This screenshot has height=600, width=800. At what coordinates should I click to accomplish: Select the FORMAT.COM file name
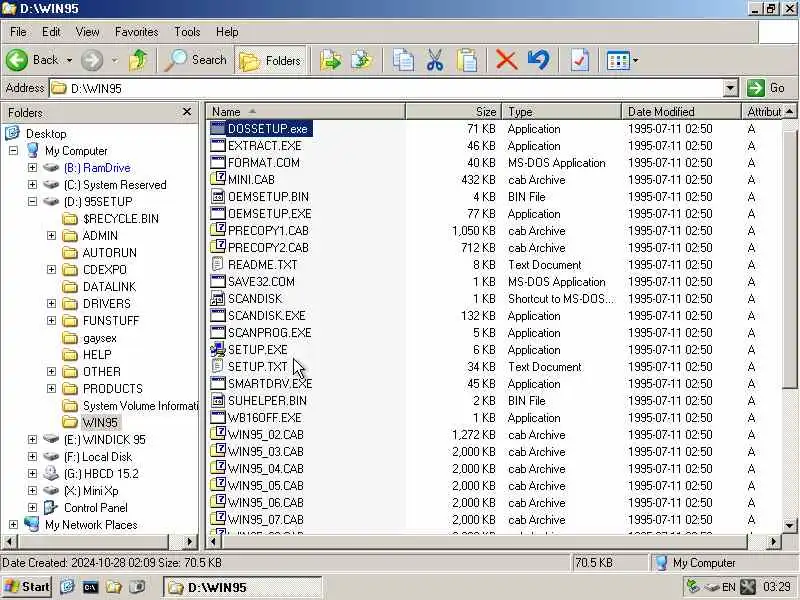tap(264, 163)
